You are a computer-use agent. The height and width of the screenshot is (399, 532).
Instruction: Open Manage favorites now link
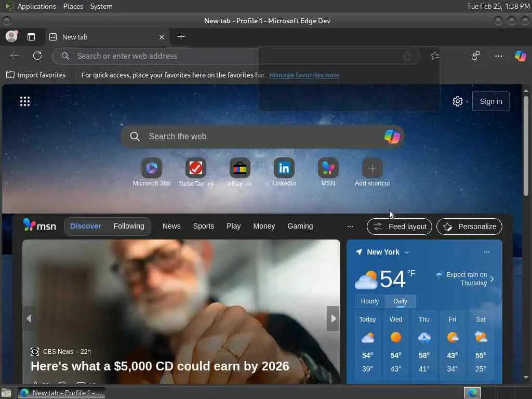click(x=304, y=75)
